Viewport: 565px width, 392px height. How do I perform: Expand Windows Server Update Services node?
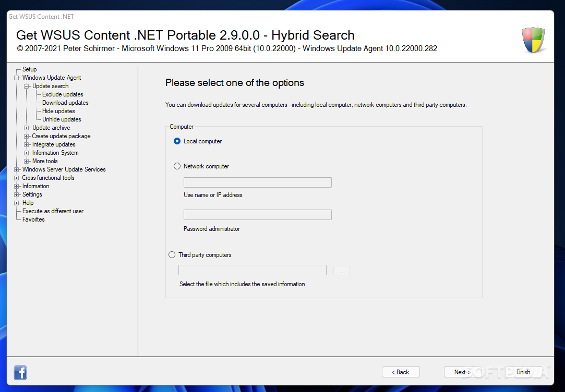[16, 169]
